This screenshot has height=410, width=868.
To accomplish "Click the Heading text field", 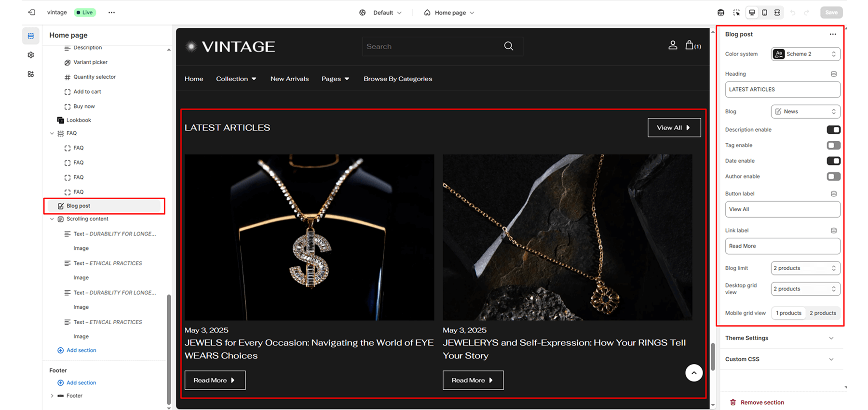I will 783,90.
